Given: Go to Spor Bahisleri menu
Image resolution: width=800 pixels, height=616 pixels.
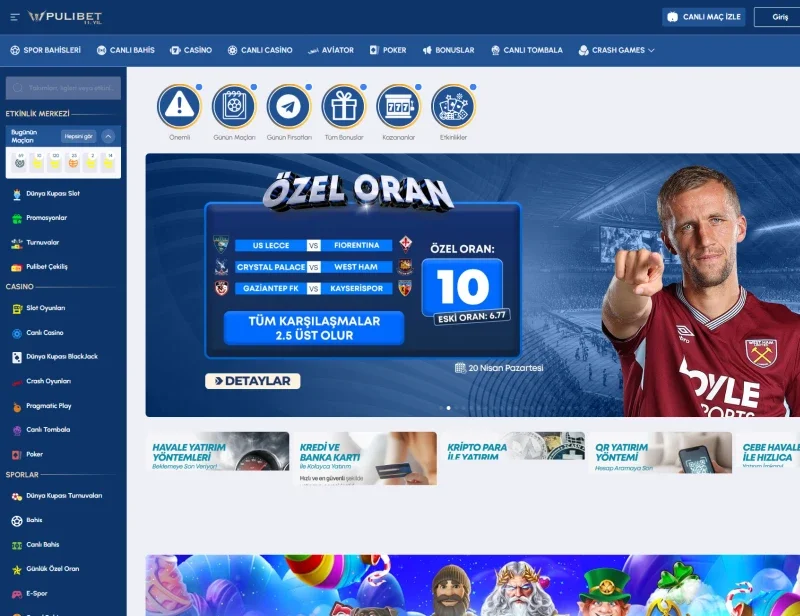Looking at the screenshot, I should 45,50.
